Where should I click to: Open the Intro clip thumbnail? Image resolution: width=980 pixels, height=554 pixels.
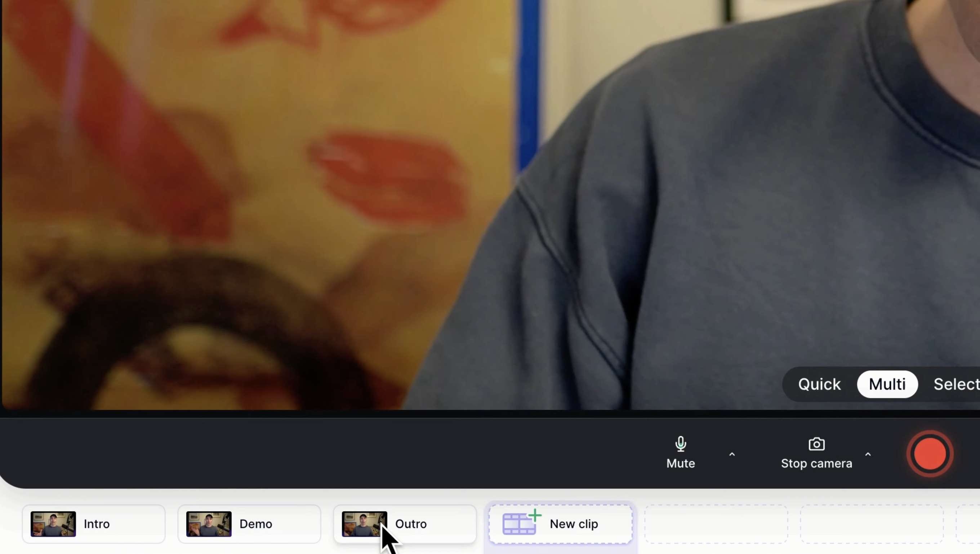click(53, 524)
